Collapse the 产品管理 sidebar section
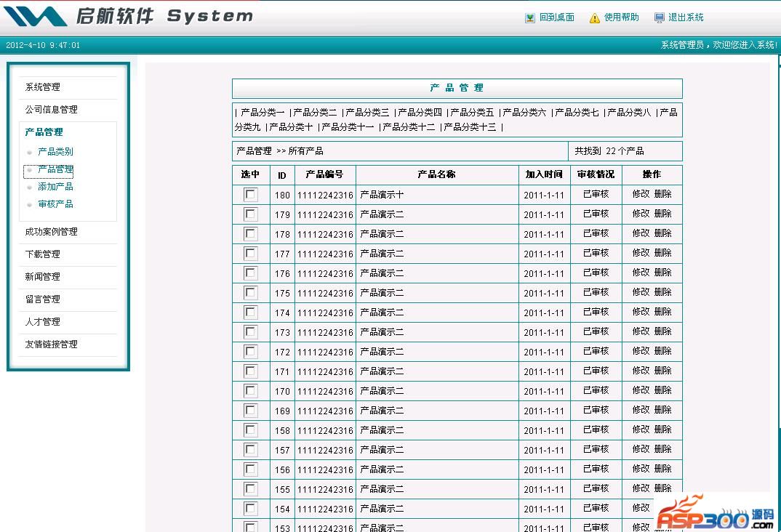 click(44, 132)
